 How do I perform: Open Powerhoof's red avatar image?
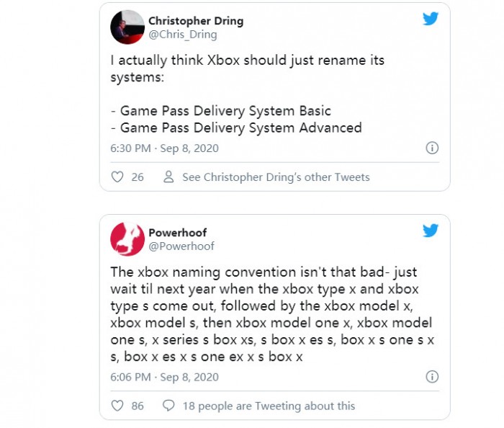tap(127, 238)
